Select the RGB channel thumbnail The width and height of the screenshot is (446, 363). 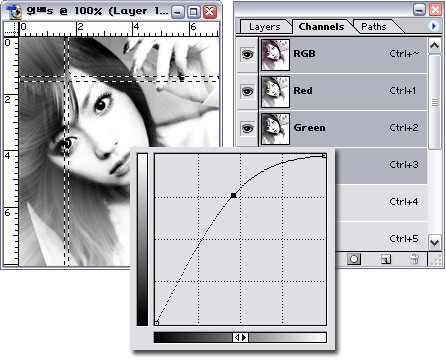pyautogui.click(x=275, y=55)
